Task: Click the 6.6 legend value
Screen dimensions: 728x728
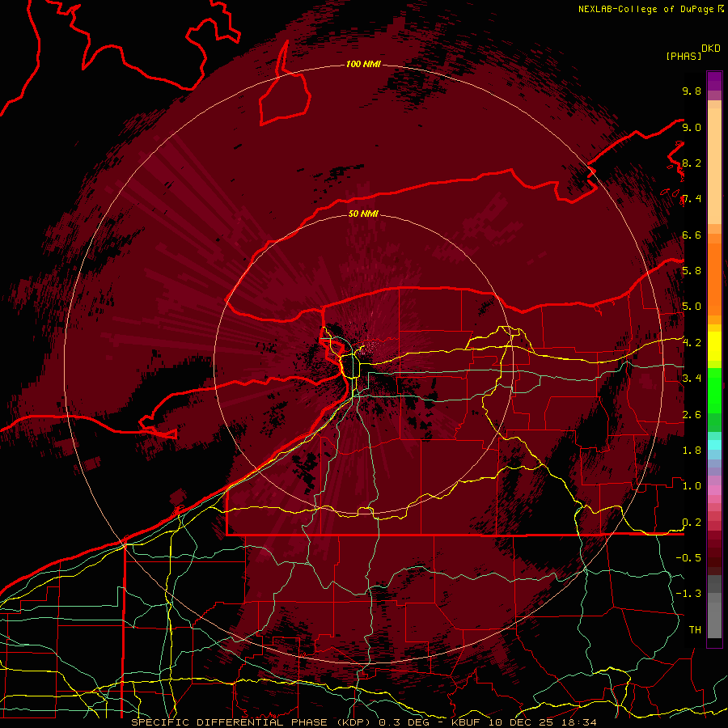Action: [x=692, y=235]
